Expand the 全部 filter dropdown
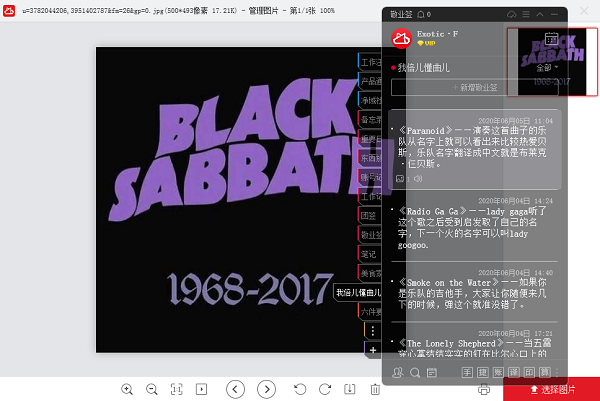 pos(547,68)
